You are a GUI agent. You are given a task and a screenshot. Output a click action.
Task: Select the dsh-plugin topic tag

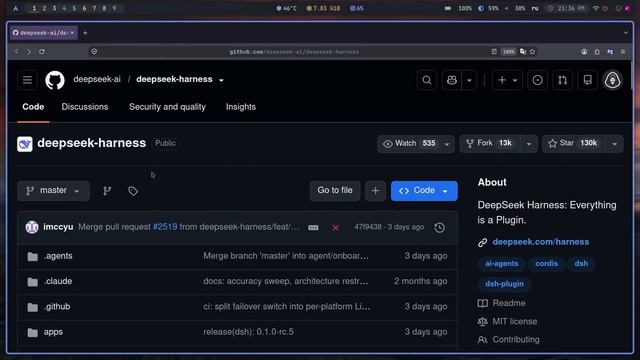coord(504,284)
